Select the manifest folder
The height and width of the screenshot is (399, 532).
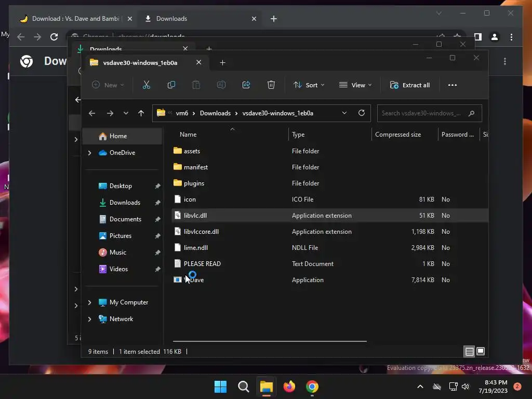click(195, 167)
